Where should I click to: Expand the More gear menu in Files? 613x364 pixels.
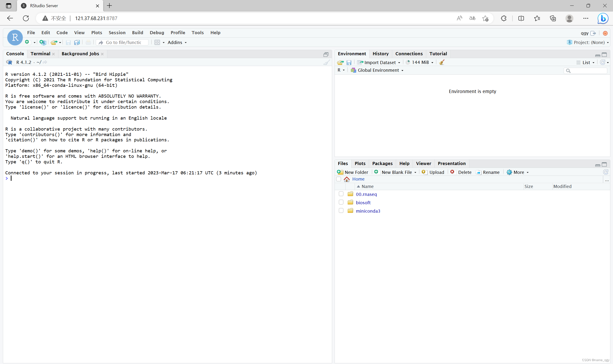tap(517, 172)
